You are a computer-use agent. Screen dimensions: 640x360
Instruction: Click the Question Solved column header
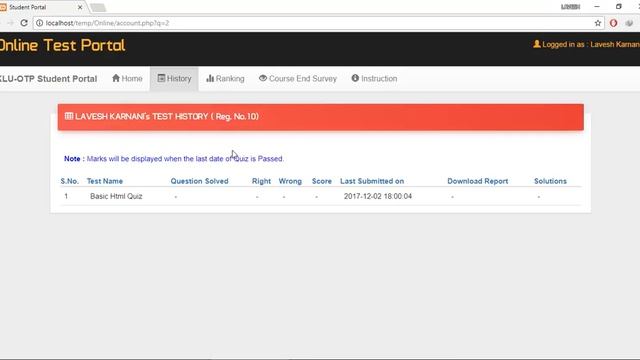tap(199, 181)
